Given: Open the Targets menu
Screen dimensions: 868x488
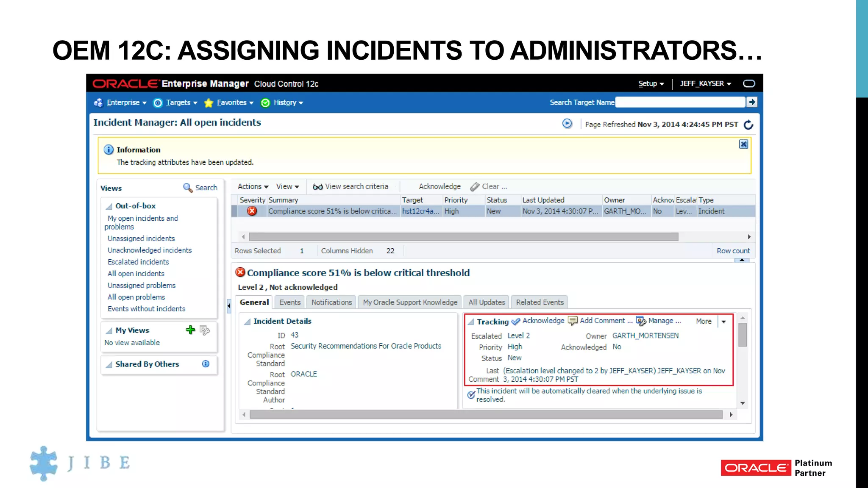Looking at the screenshot, I should [x=182, y=103].
